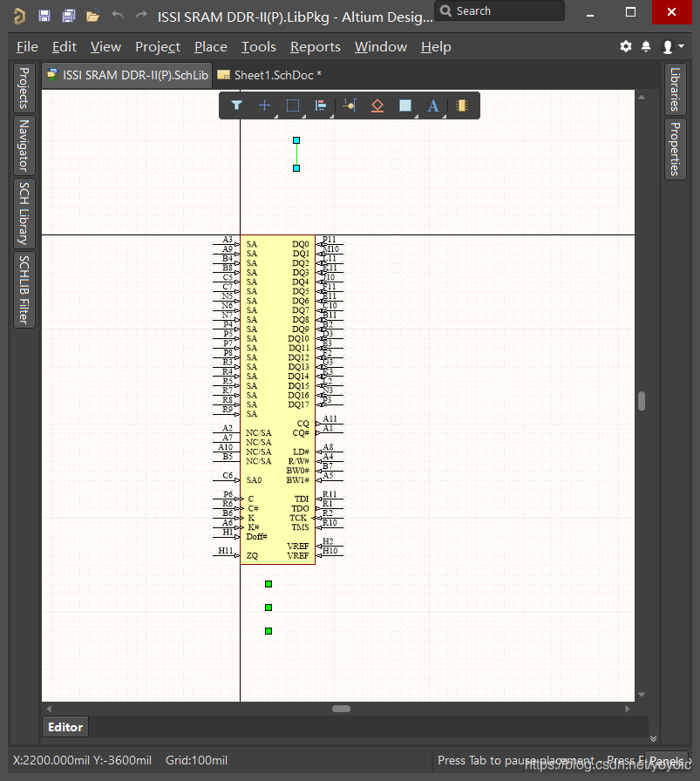Viewport: 700px width, 781px height.
Task: Click the Altium Designer logo icon
Action: pos(19,16)
